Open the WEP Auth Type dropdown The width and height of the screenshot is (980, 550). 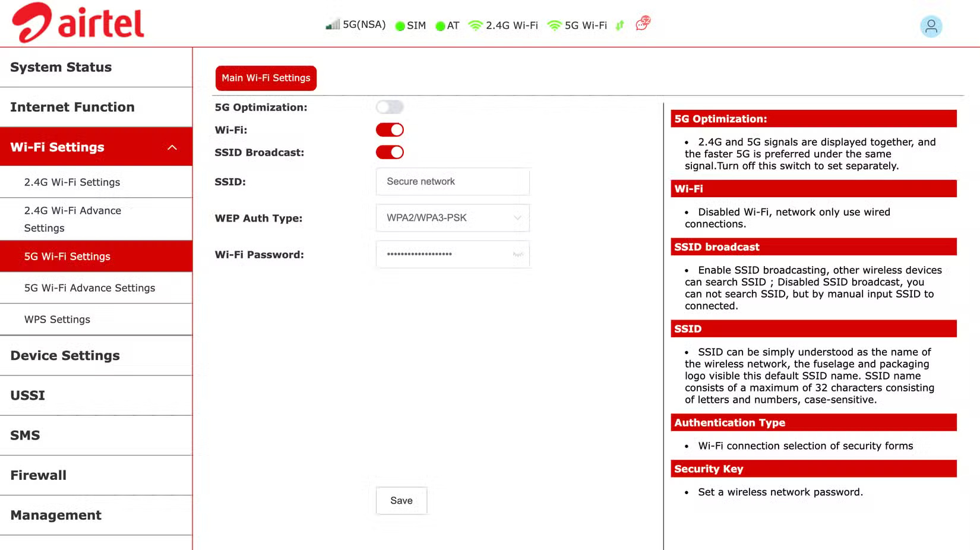[453, 218]
